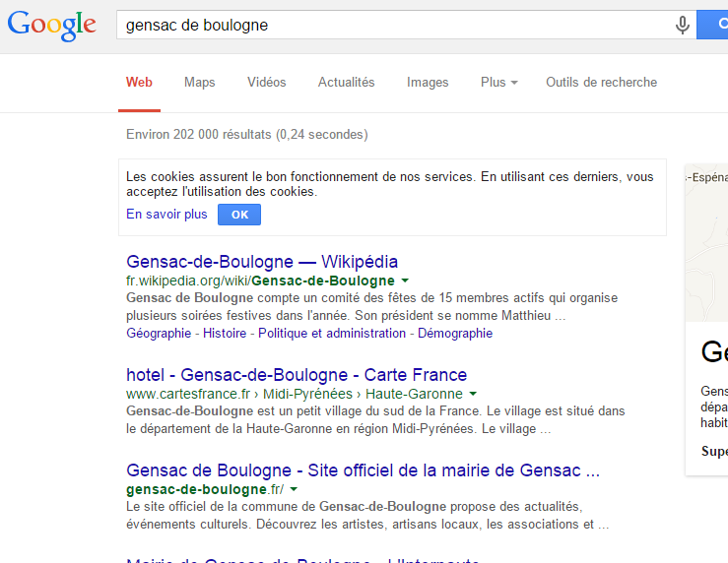Open the Site officiel de la mairie result
The width and height of the screenshot is (728, 563).
pyautogui.click(x=364, y=470)
